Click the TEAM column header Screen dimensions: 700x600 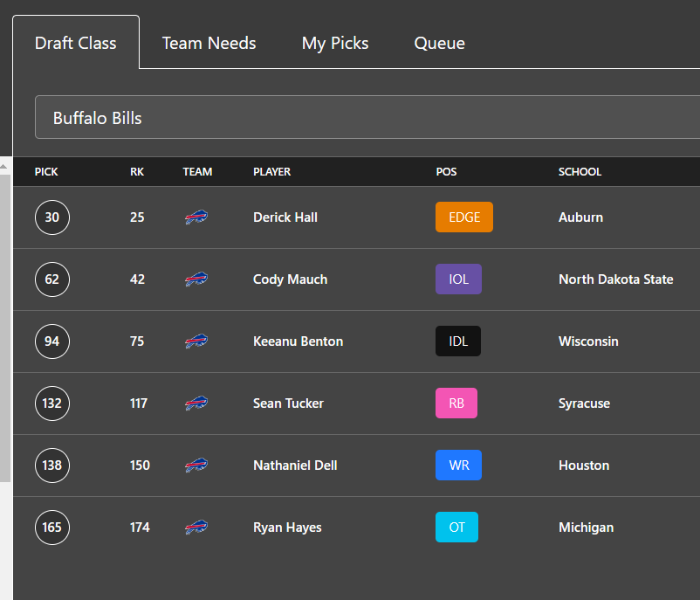197,171
